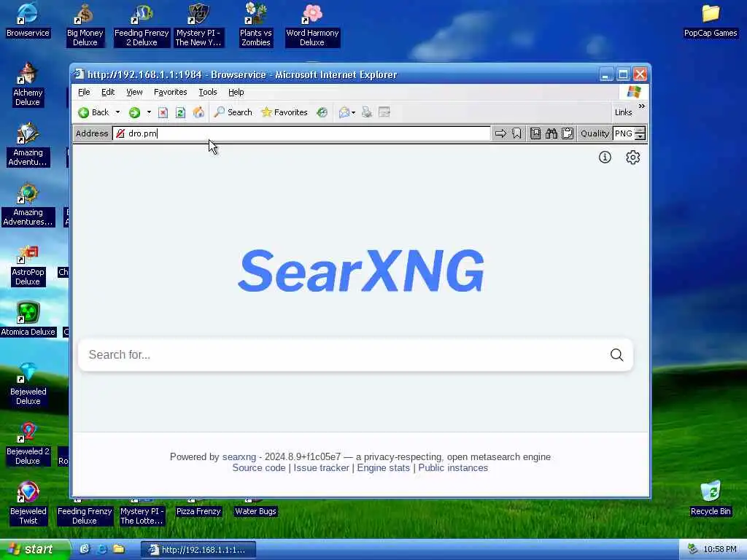Screen dimensions: 747x560
Task: Open the View menu
Action: [x=134, y=92]
